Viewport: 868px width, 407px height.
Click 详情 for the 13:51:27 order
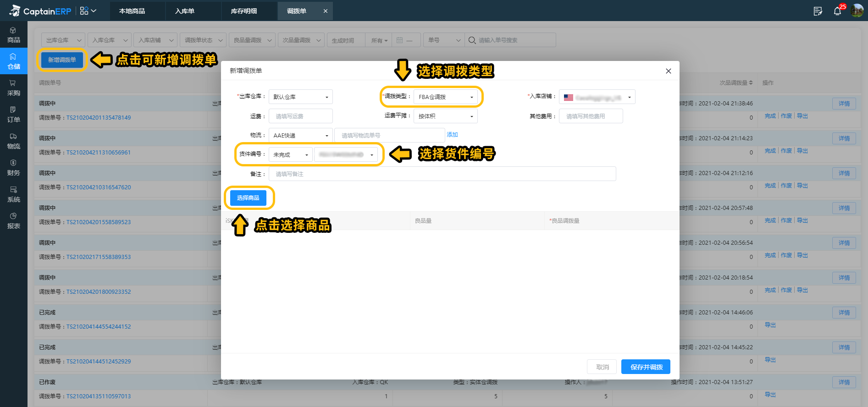click(x=844, y=382)
